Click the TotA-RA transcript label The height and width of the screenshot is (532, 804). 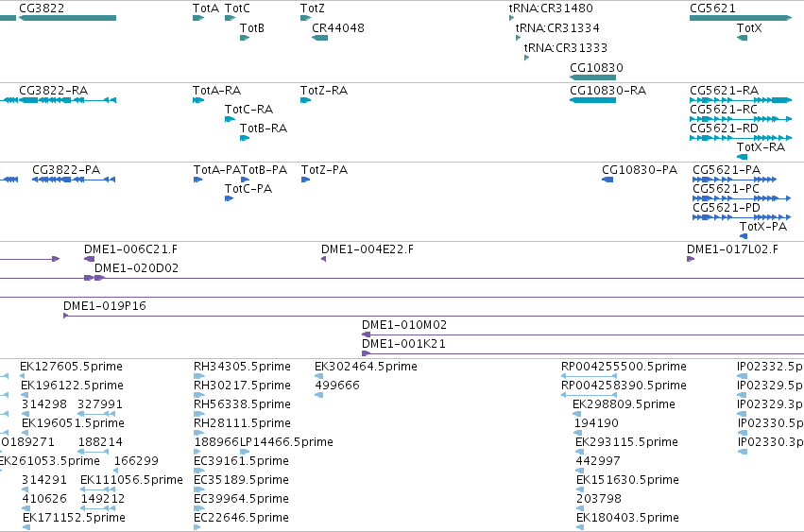click(x=217, y=91)
